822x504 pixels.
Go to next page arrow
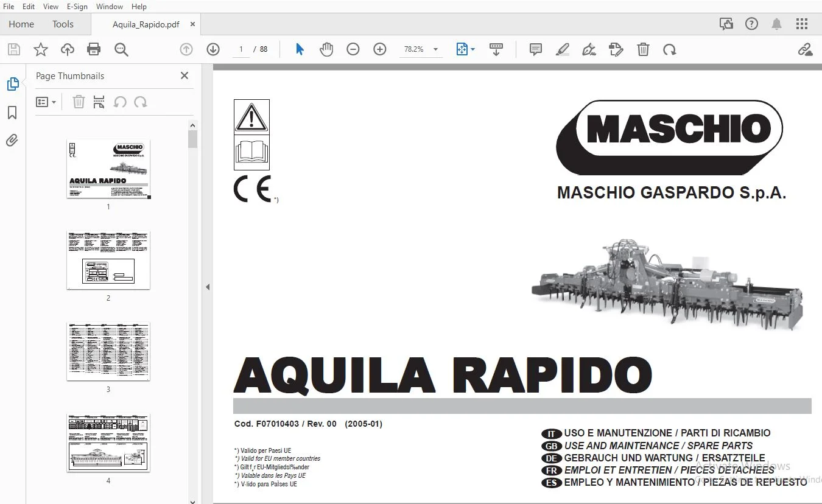tap(213, 49)
